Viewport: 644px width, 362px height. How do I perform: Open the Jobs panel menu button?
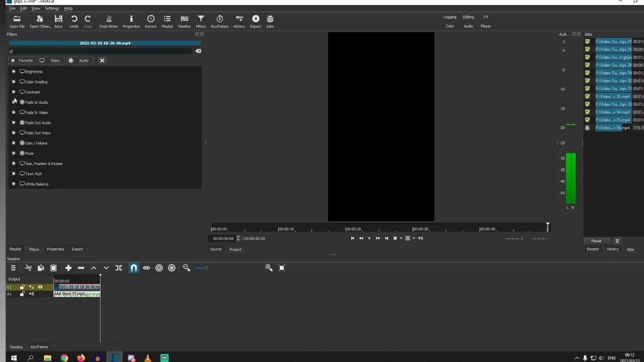(x=617, y=241)
